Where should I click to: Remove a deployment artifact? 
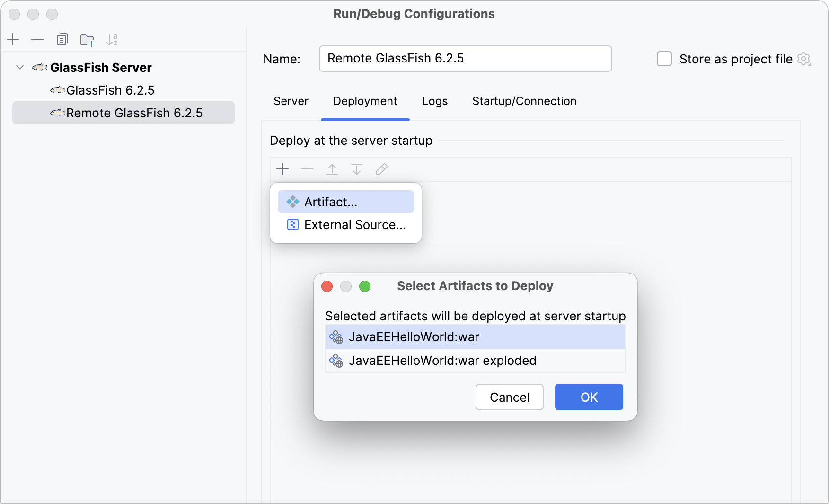307,169
